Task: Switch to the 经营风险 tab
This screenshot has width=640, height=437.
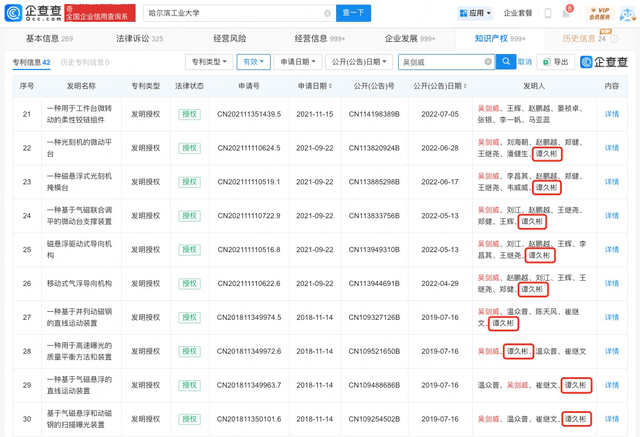Action: (x=230, y=38)
